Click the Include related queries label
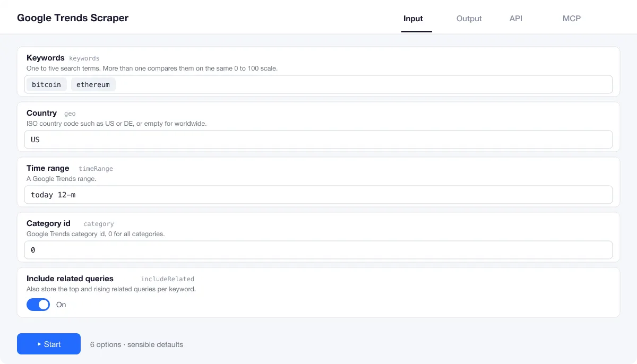The image size is (637, 364). coord(70,279)
